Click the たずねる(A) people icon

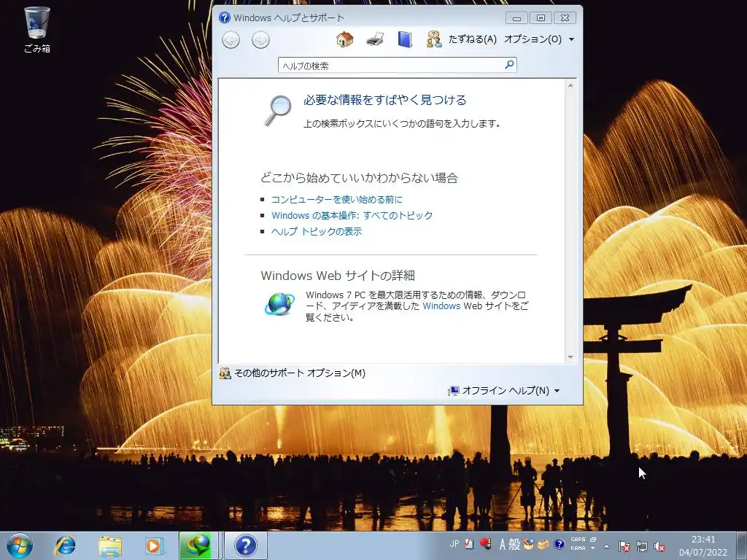click(434, 39)
